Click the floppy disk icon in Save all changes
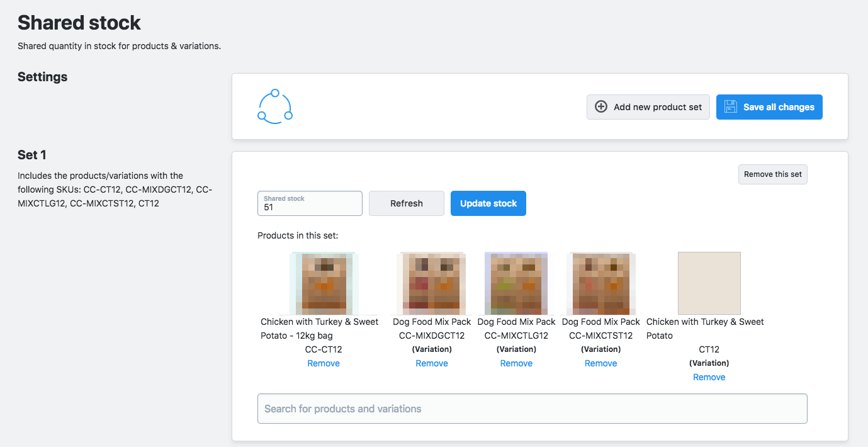Viewport: 868px width, 447px height. pyautogui.click(x=731, y=107)
